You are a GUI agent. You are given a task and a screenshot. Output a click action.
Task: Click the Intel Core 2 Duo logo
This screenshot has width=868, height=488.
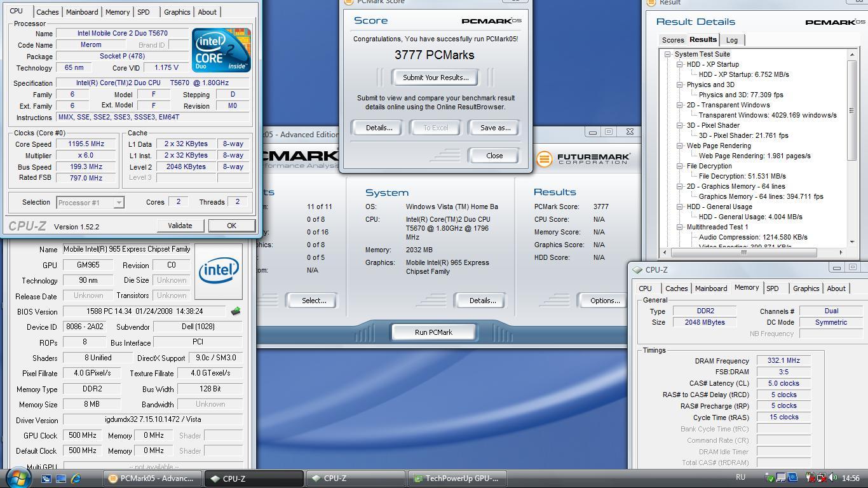tap(221, 50)
